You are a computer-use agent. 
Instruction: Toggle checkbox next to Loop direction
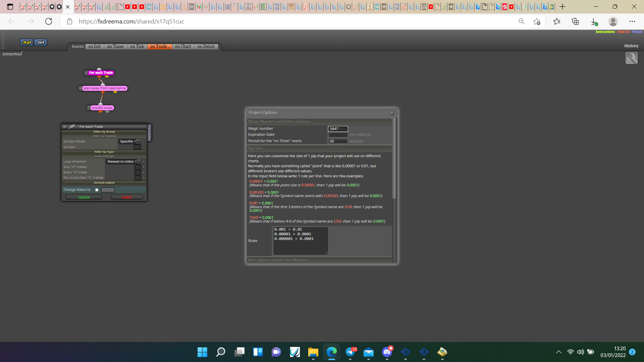[x=144, y=162]
